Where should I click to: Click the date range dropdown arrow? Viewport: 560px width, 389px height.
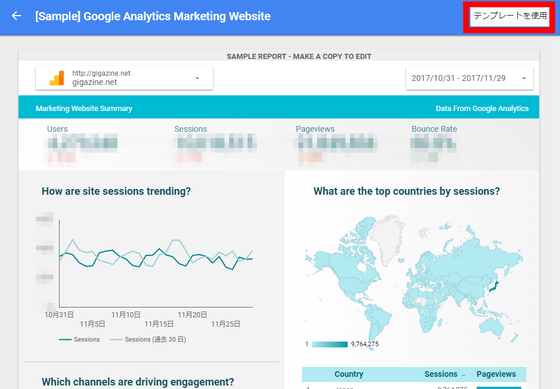click(x=524, y=78)
